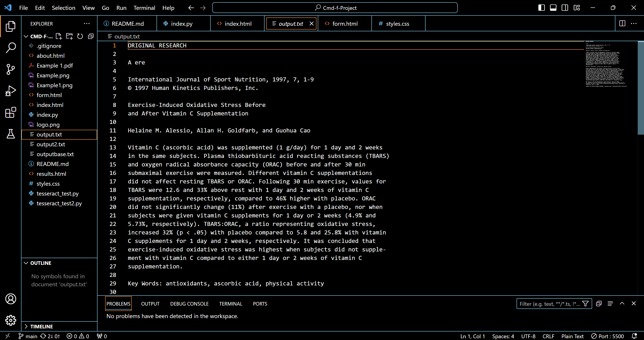
Task: Open the Source Control view
Action: (11, 69)
